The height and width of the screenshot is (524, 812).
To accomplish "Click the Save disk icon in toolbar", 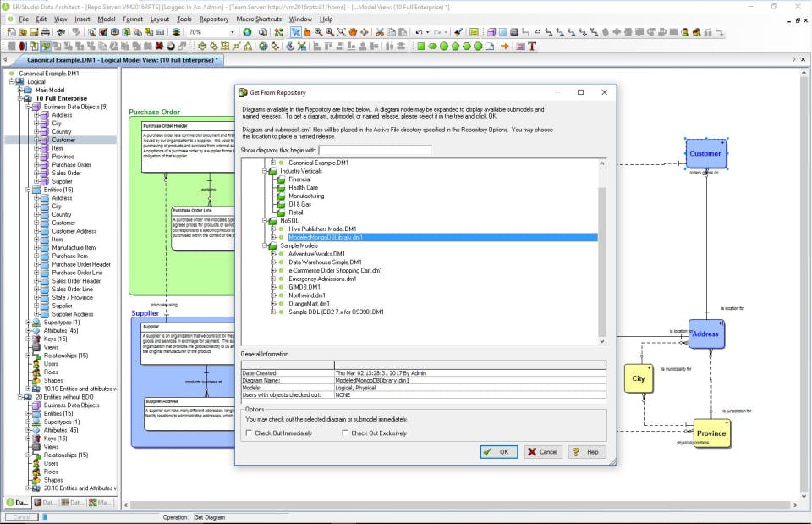I will [33, 32].
